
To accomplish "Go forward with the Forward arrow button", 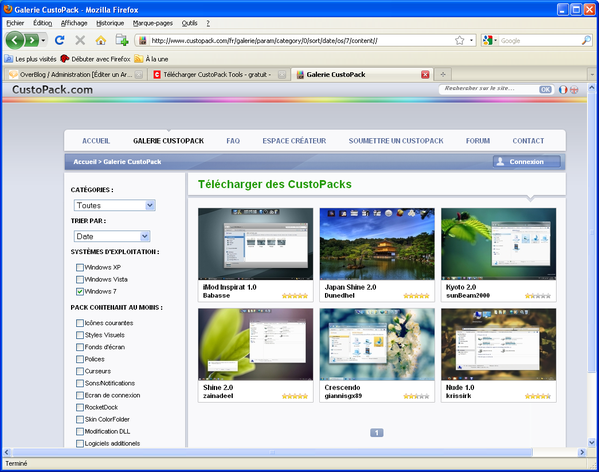I will pos(32,40).
